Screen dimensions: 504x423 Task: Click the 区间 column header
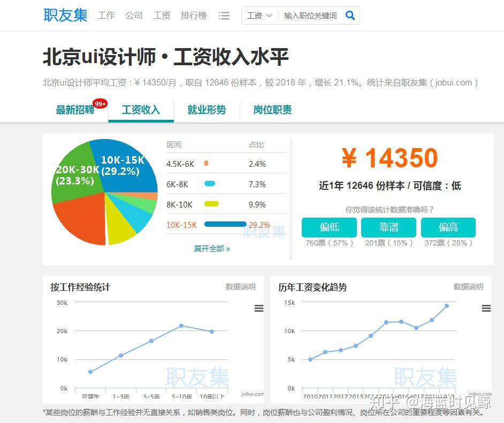(x=174, y=144)
